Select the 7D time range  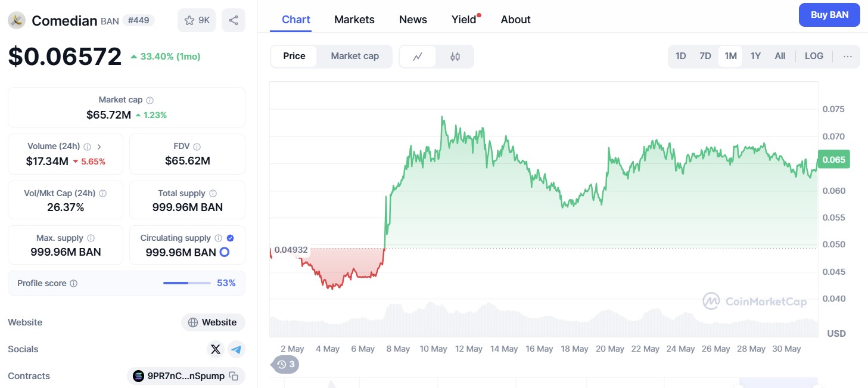coord(705,56)
